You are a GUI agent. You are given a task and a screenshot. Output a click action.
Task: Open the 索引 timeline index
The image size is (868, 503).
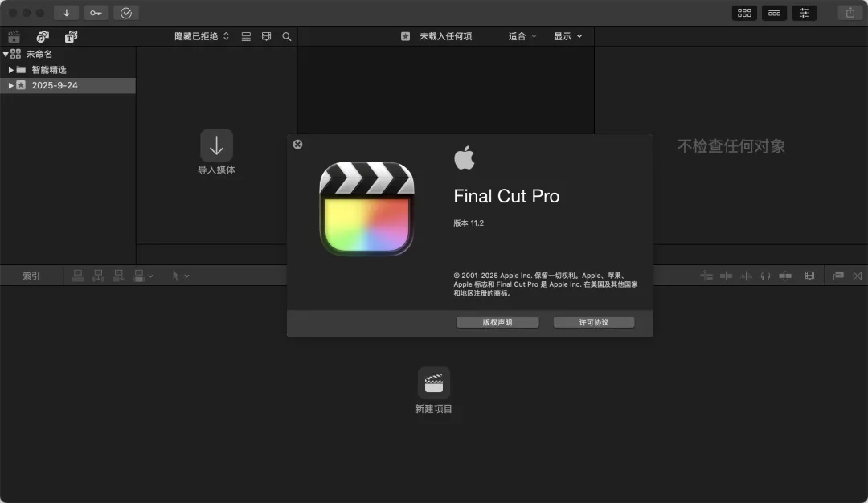pos(31,276)
